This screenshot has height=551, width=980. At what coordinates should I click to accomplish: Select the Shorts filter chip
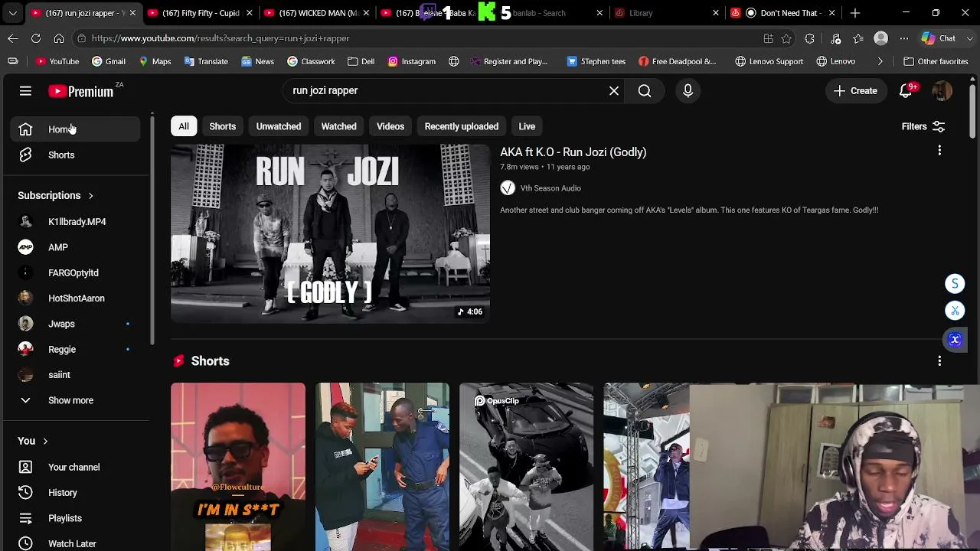[x=223, y=126]
